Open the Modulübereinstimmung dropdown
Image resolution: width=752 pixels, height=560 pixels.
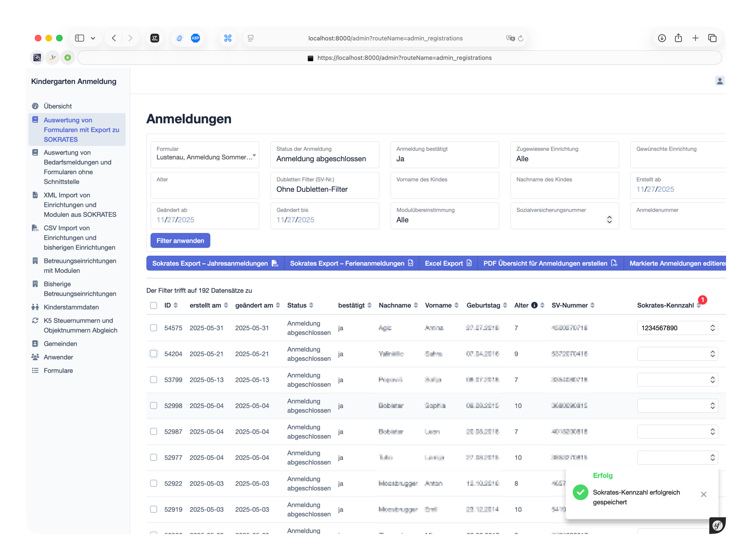point(445,216)
